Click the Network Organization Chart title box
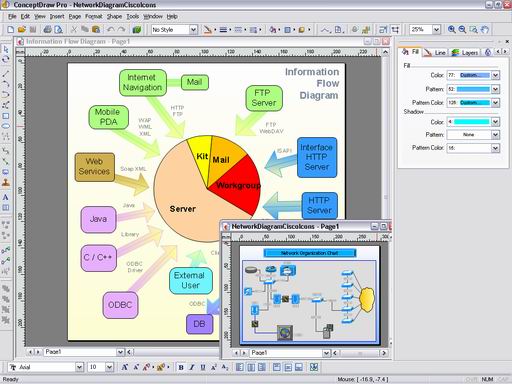Viewport: 512px width, 384px height. coord(309,253)
